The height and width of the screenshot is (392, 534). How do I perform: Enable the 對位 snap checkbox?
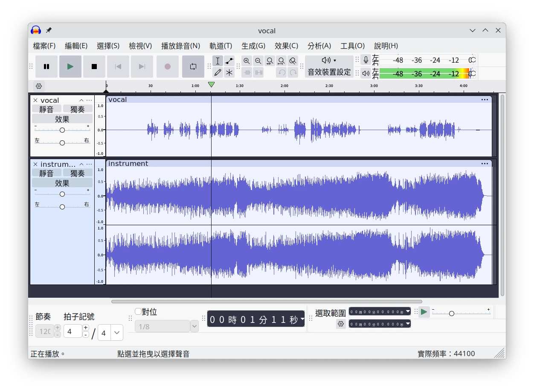click(x=138, y=311)
